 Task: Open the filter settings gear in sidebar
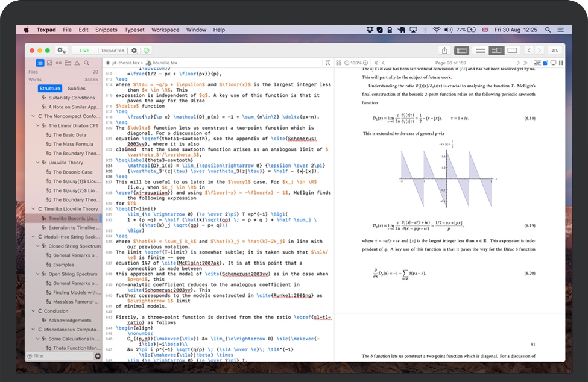point(98,356)
